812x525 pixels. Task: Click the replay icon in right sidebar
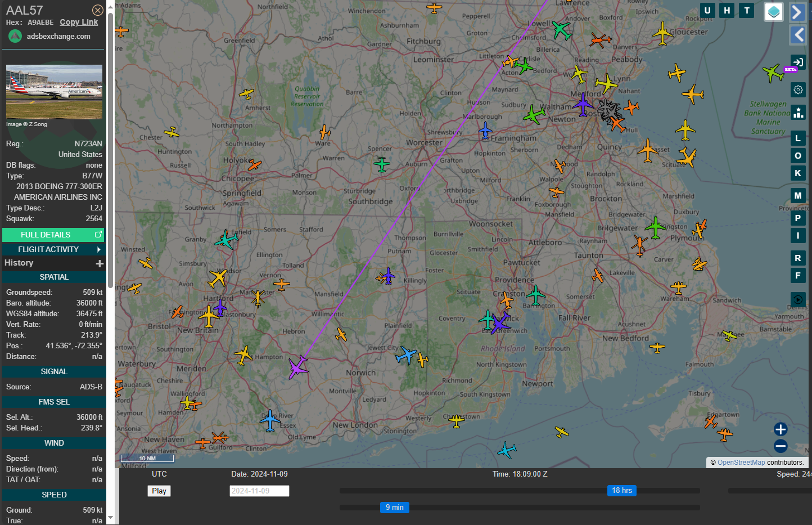[797, 299]
